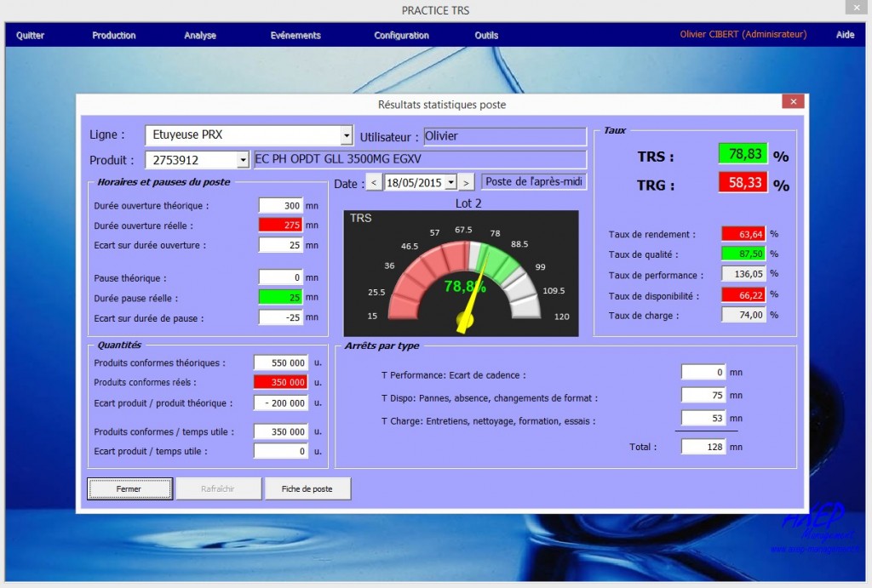This screenshot has width=872, height=588.
Task: Click the Rafraîchir button
Action: coord(219,488)
